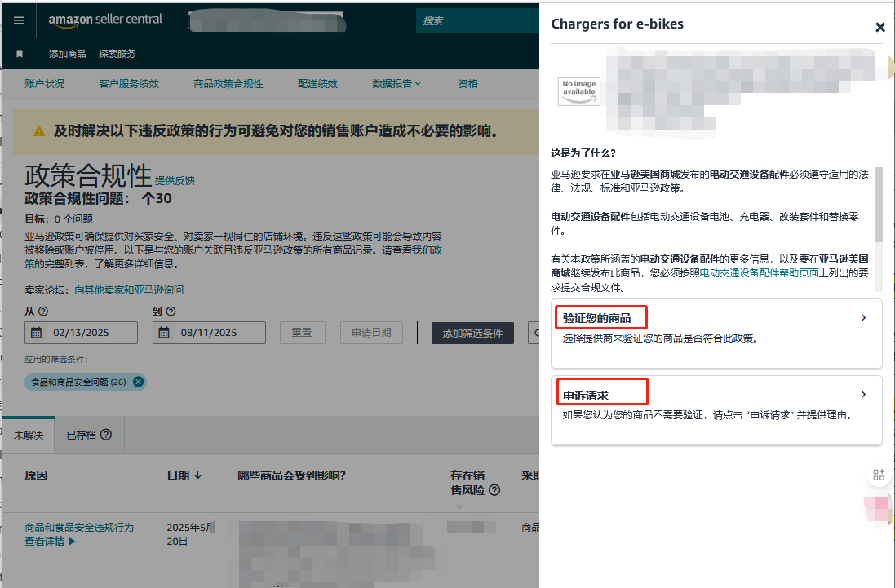Open 向其他卖家和亚马逊询问 forum link

129,290
